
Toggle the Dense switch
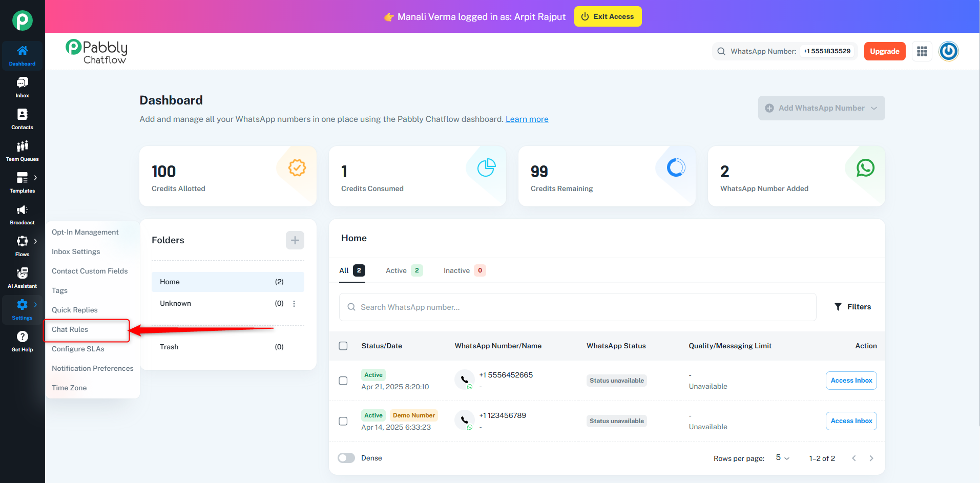pyautogui.click(x=346, y=458)
